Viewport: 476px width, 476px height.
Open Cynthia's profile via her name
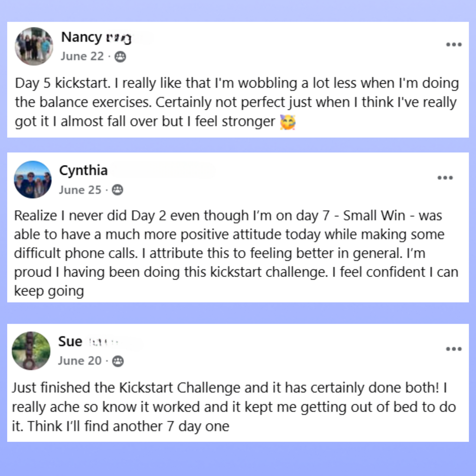pyautogui.click(x=84, y=171)
